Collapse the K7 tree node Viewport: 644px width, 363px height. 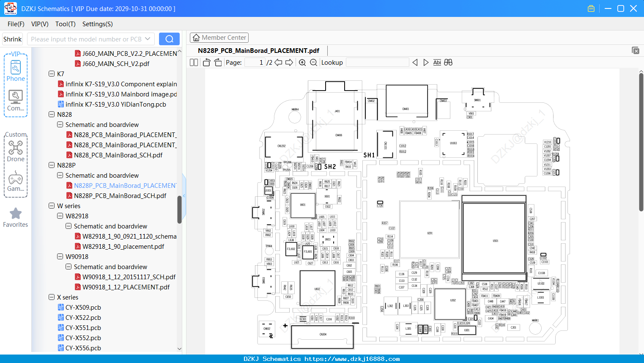click(x=52, y=74)
